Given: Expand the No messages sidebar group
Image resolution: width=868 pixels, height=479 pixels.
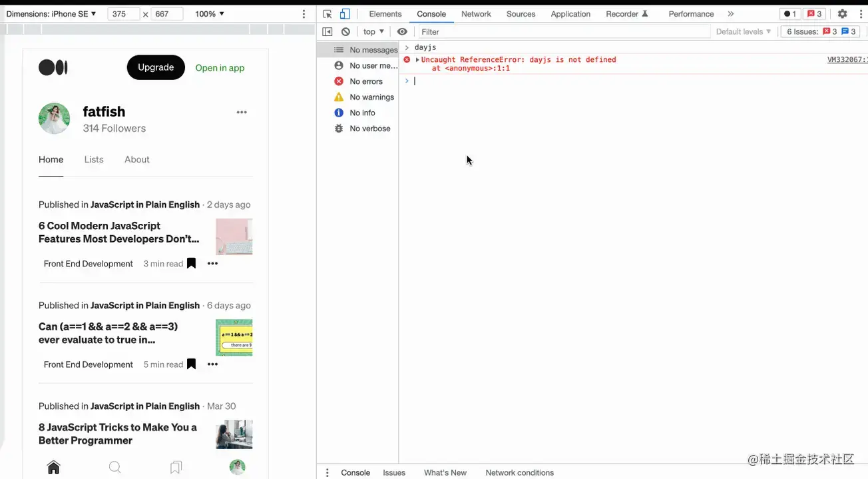Looking at the screenshot, I should 365,50.
